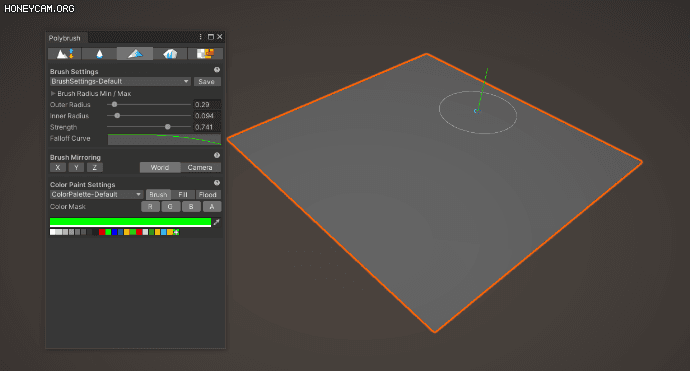Image resolution: width=690 pixels, height=371 pixels.
Task: Add a new swatch to the palette
Action: click(176, 232)
